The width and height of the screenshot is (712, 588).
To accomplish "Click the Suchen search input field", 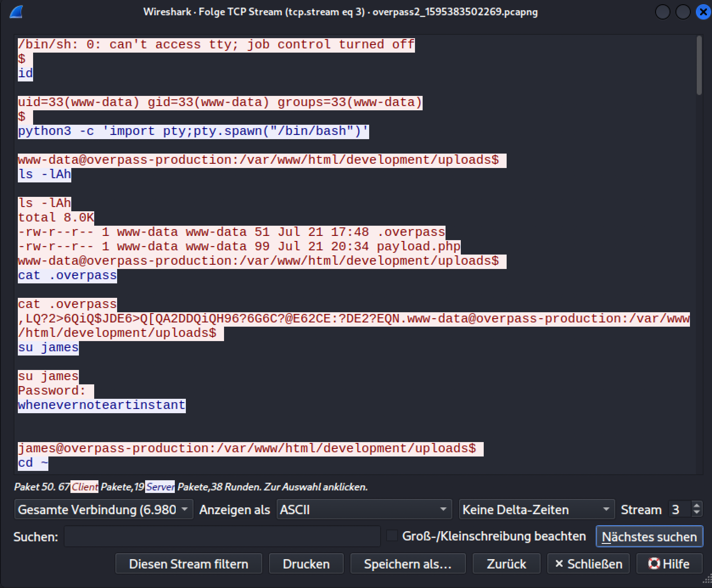I will [x=222, y=536].
